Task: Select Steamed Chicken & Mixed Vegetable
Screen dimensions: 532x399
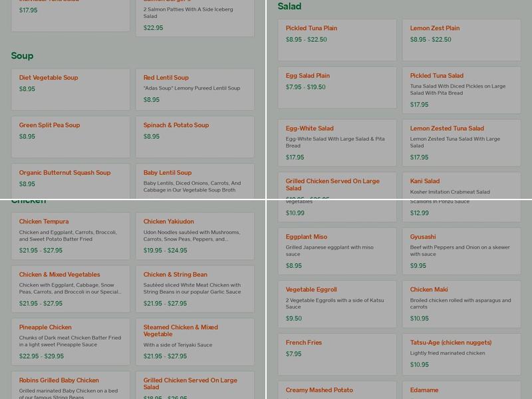Action: [195, 341]
